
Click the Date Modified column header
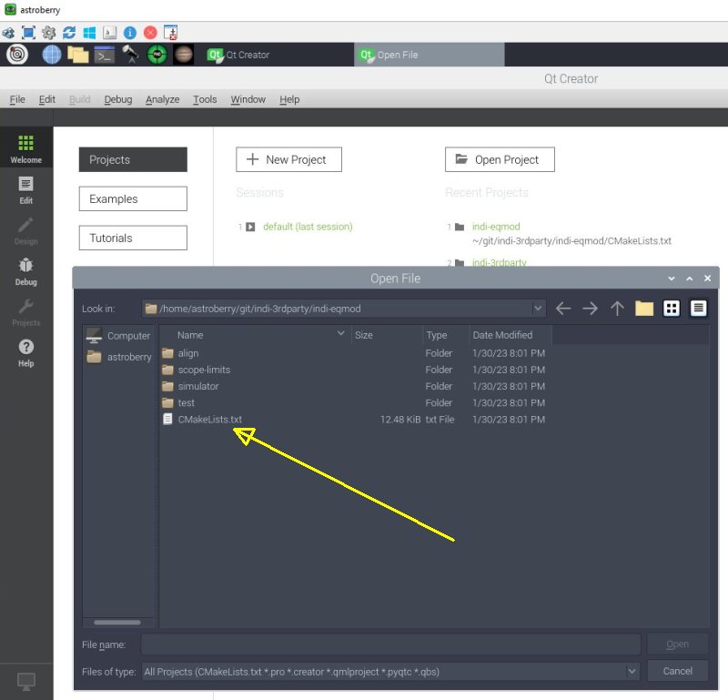tap(511, 335)
